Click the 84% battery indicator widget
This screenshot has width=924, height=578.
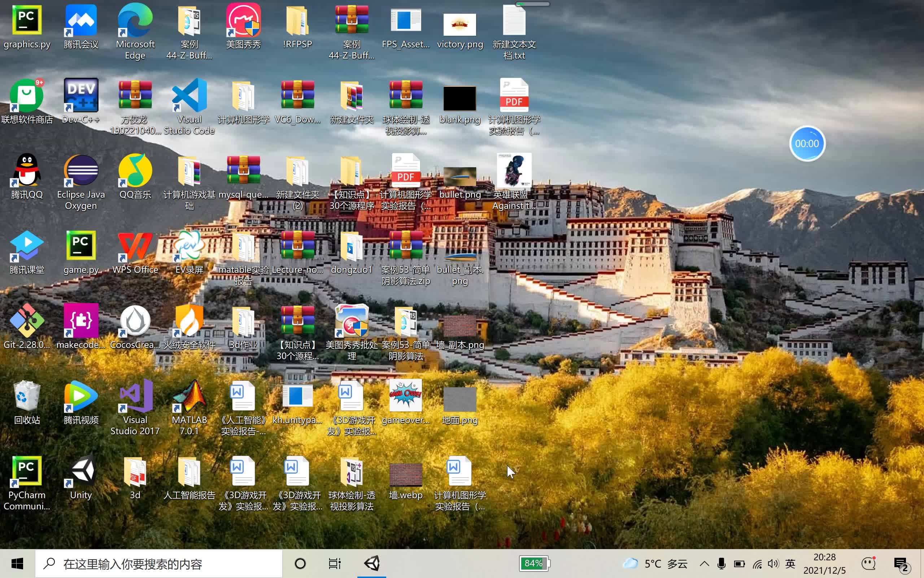[x=534, y=564]
